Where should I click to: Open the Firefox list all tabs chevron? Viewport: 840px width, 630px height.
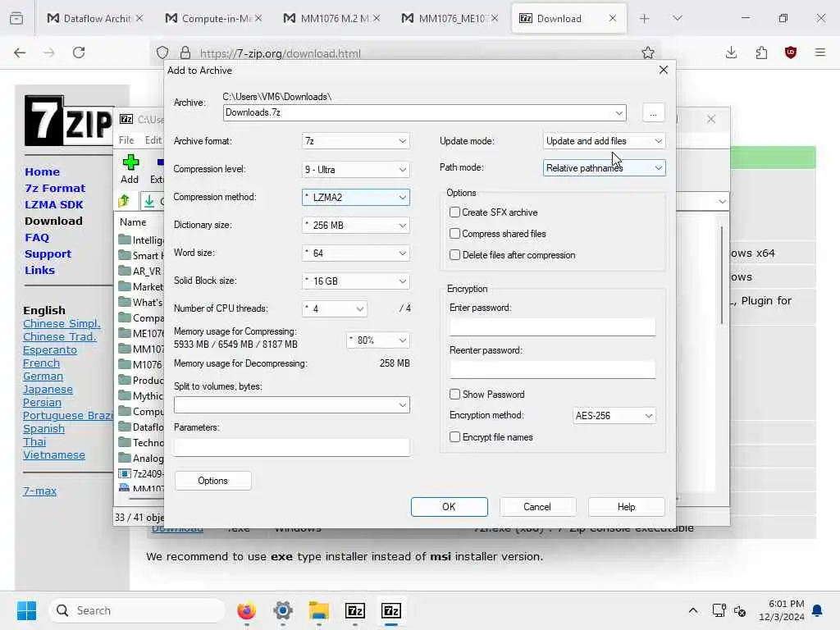point(677,18)
